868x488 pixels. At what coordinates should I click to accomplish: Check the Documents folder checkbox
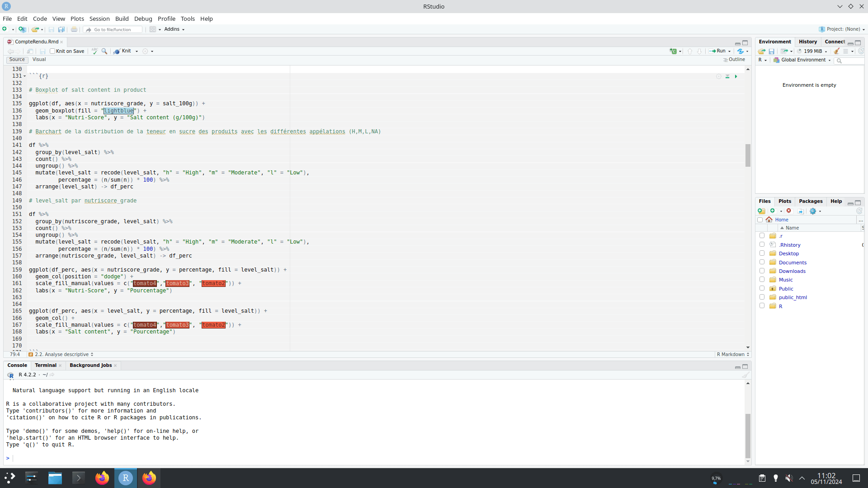tap(762, 262)
